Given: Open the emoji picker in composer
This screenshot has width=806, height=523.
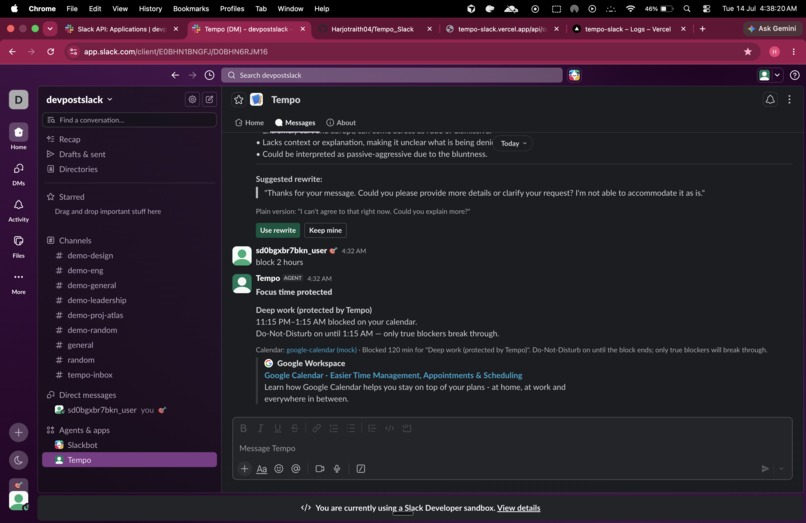Looking at the screenshot, I should (279, 468).
